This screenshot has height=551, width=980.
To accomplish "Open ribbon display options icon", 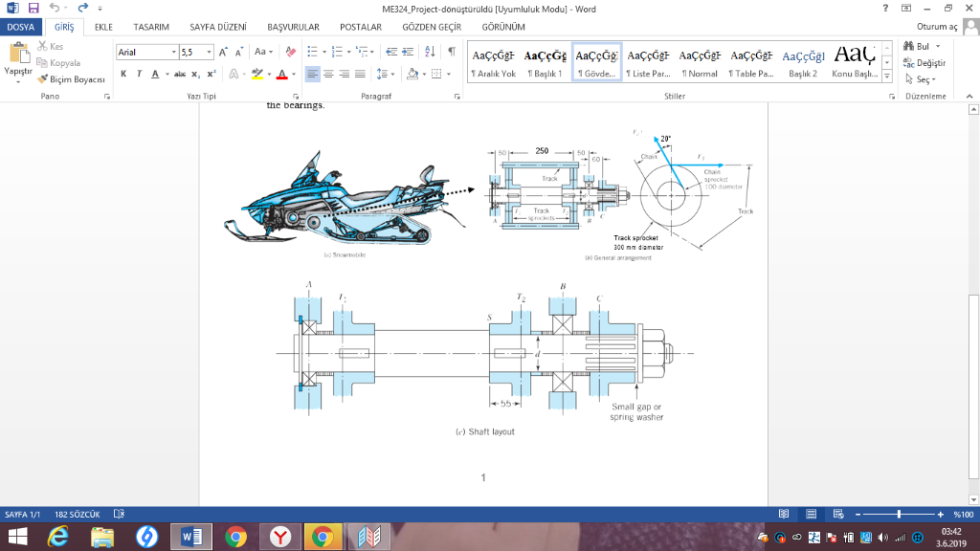I will pyautogui.click(x=906, y=8).
